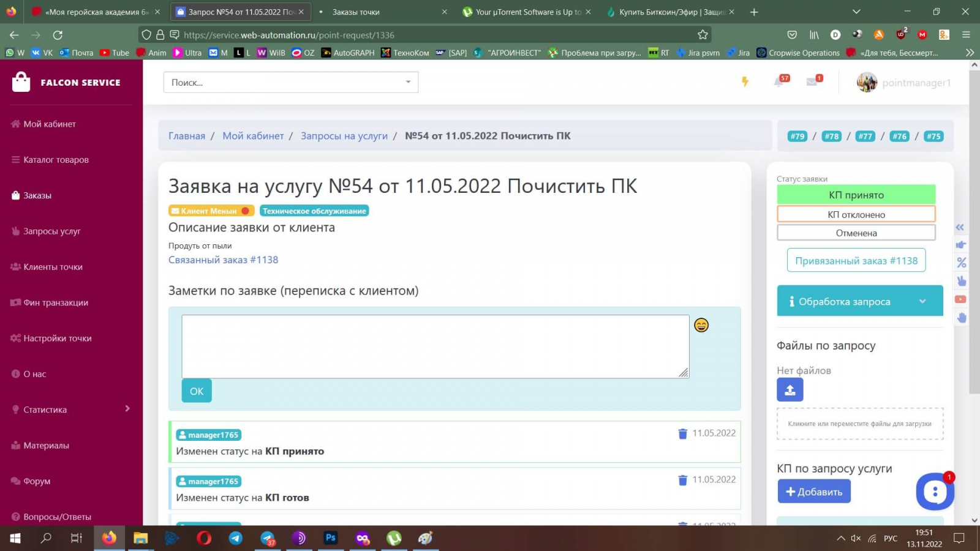980x551 pixels.
Task: Switch to the uTorrent Software browser tab
Action: tap(526, 12)
